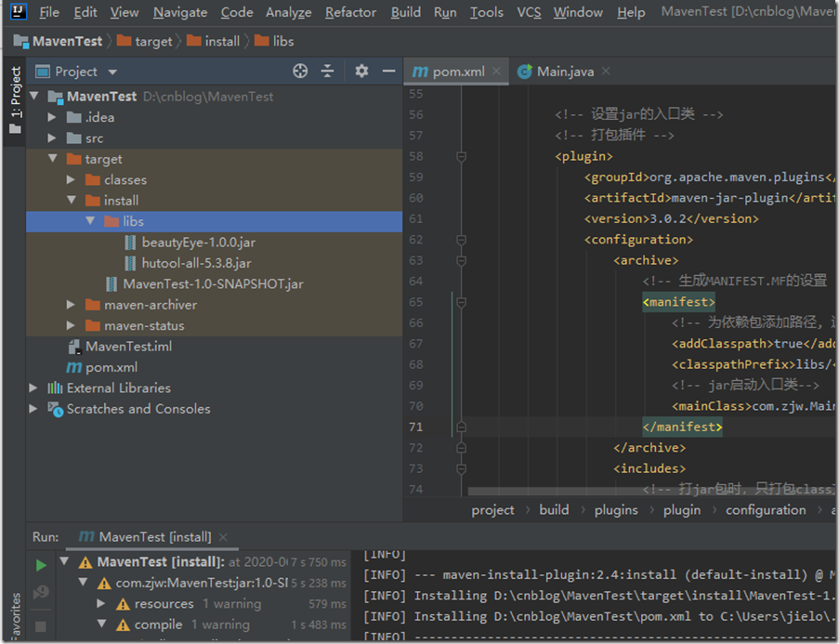The image size is (839, 644).
Task: Click the Stop square icon in Run panel
Action: click(x=41, y=625)
